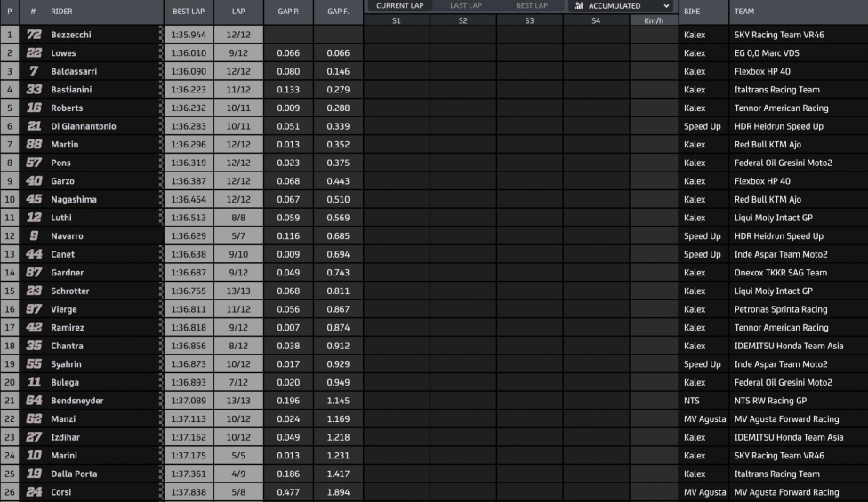Screen dimensions: 868x502
Task: Click the S3 sector header
Action: (529, 20)
